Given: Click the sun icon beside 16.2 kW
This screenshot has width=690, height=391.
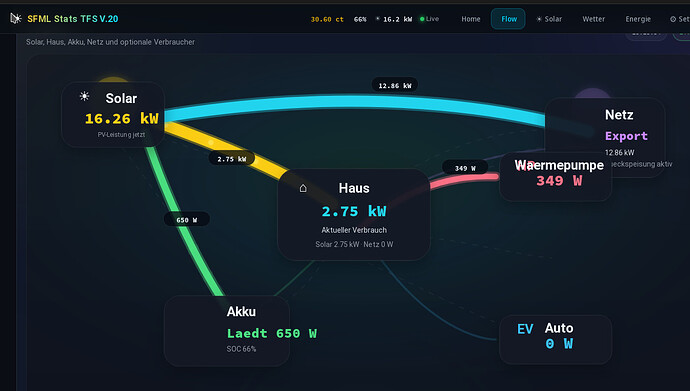Looking at the screenshot, I should click(378, 19).
